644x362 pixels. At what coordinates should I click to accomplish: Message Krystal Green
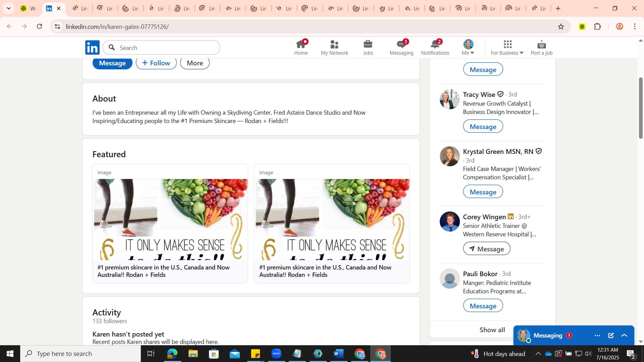pos(483,192)
